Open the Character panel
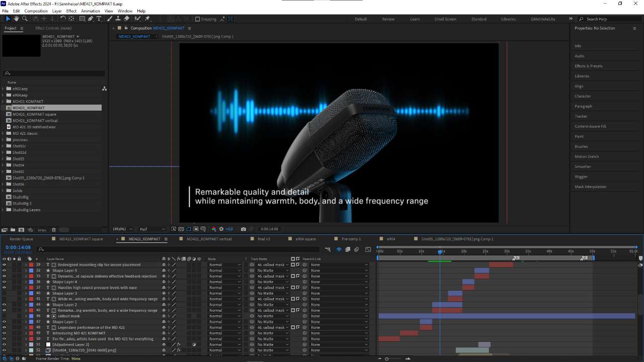 coord(583,96)
